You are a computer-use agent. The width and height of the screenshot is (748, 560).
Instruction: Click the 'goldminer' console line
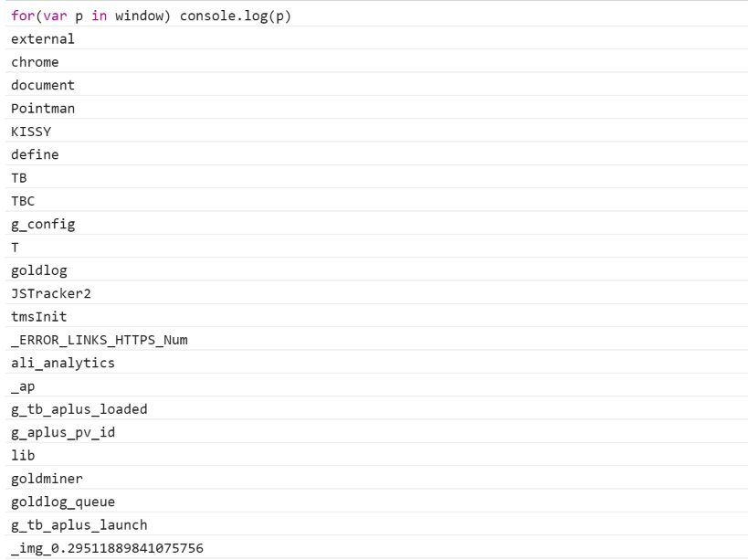pyautogui.click(x=376, y=479)
